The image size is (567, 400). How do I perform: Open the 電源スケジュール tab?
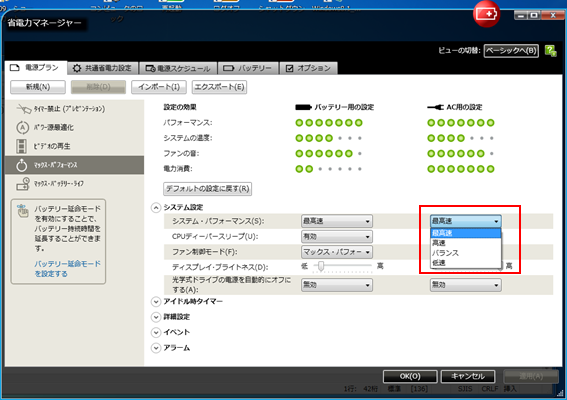tap(178, 68)
